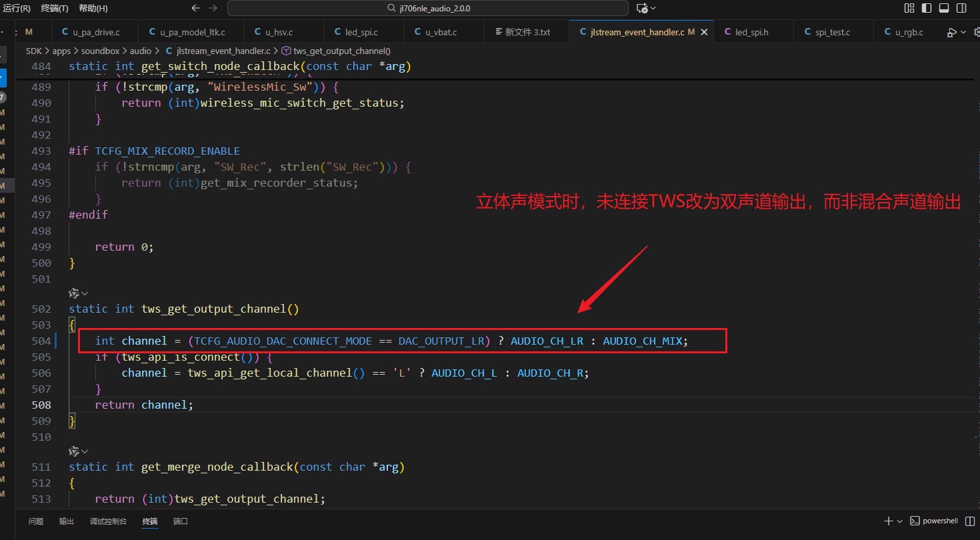The width and height of the screenshot is (980, 540).
Task: Select the powershell terminal entry
Action: click(x=935, y=521)
